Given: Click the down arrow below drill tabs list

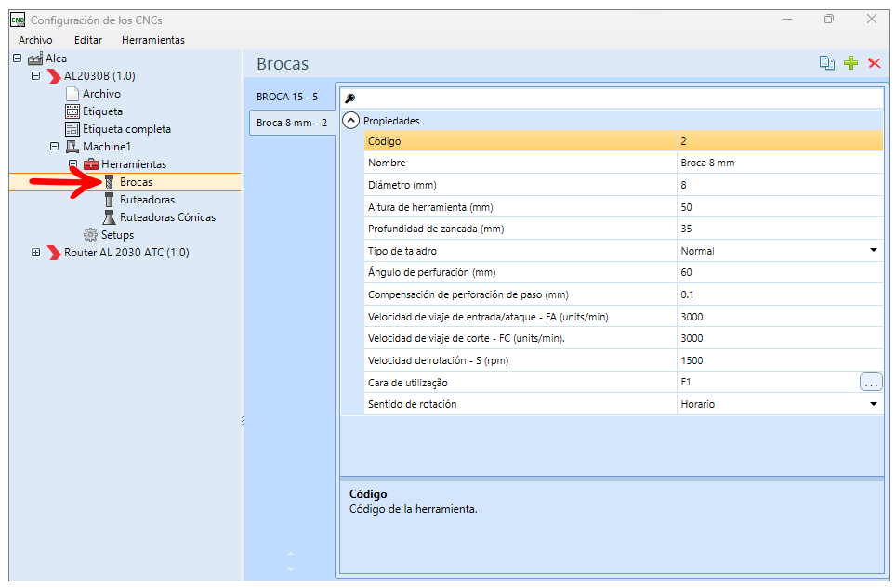Looking at the screenshot, I should (x=290, y=568).
